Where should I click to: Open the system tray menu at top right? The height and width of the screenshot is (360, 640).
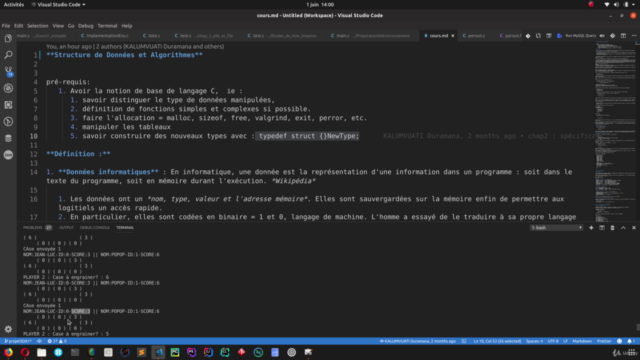coord(620,4)
